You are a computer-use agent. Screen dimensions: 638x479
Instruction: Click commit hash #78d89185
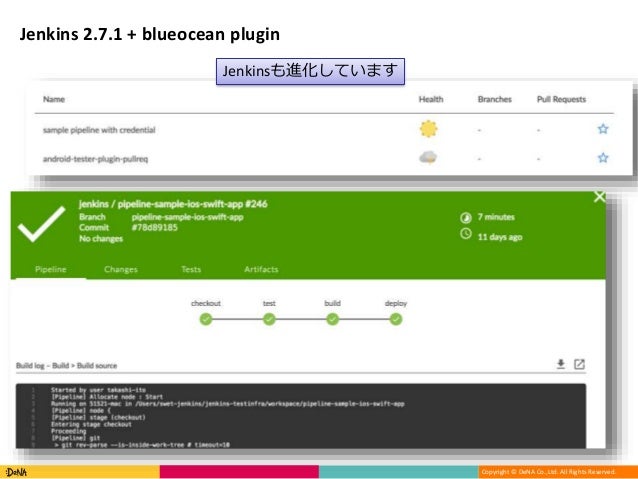(x=155, y=227)
